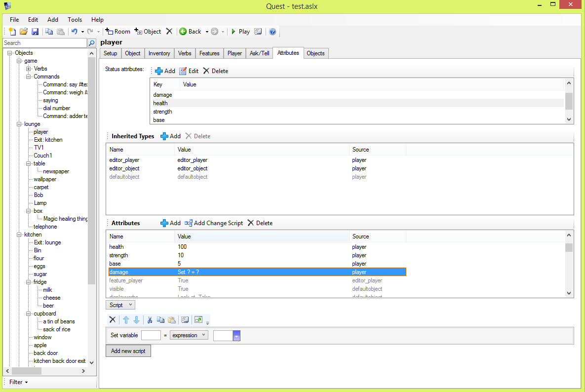Go Back to the previous element
The height and width of the screenshot is (392, 585).
point(190,32)
